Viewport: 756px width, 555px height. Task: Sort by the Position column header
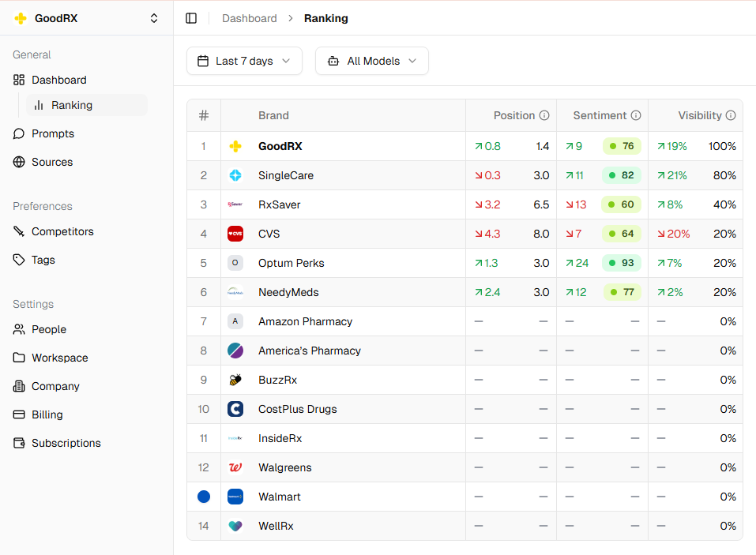[514, 115]
